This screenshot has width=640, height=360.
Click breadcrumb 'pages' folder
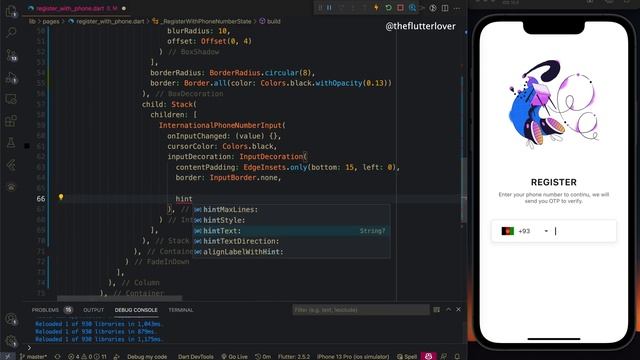[51, 21]
